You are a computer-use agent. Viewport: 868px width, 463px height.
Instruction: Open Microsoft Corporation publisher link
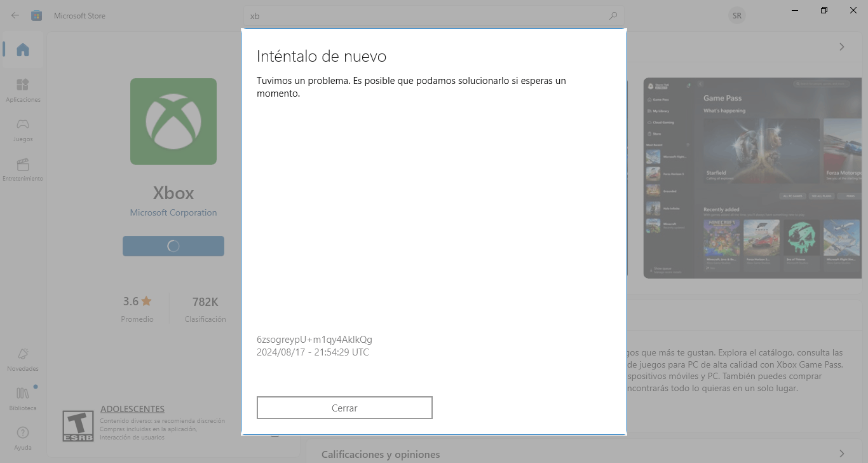[173, 212]
